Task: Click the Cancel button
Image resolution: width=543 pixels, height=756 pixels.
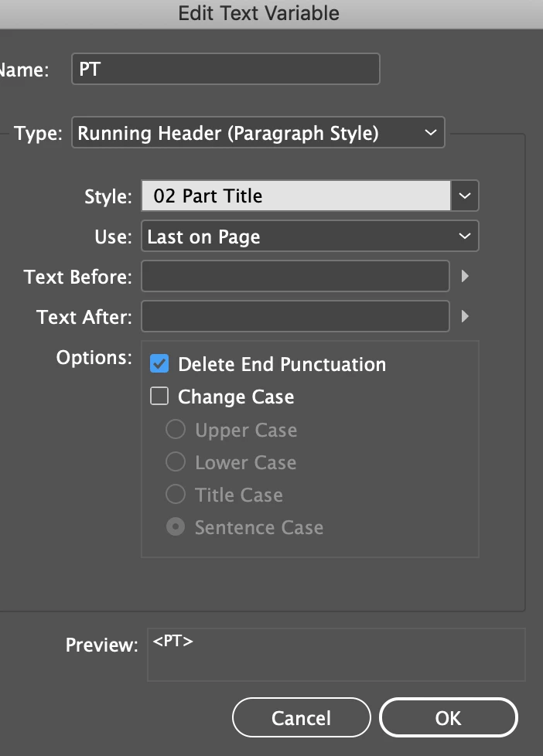Action: coord(302,717)
